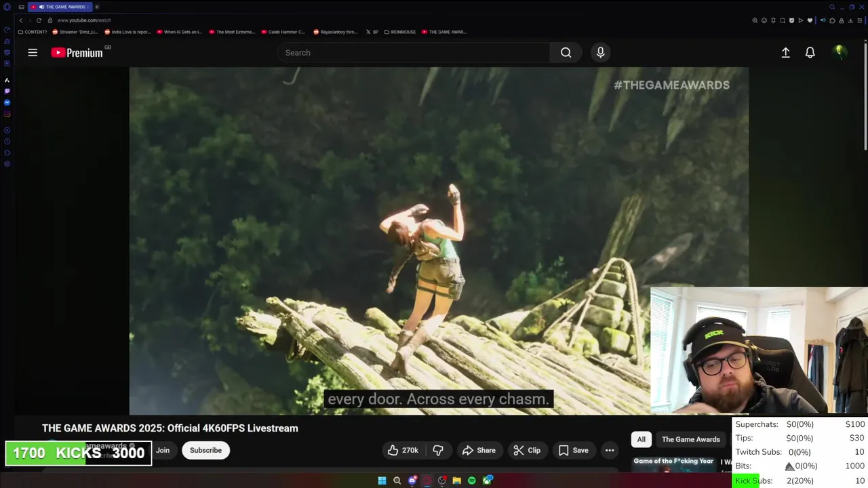Open India Love is repor... bookmark

coord(127,32)
